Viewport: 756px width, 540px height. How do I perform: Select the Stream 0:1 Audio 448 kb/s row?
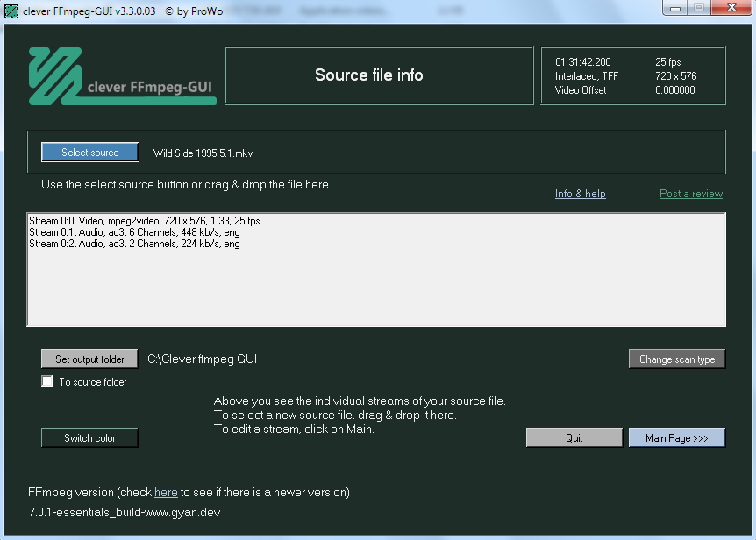pos(134,232)
